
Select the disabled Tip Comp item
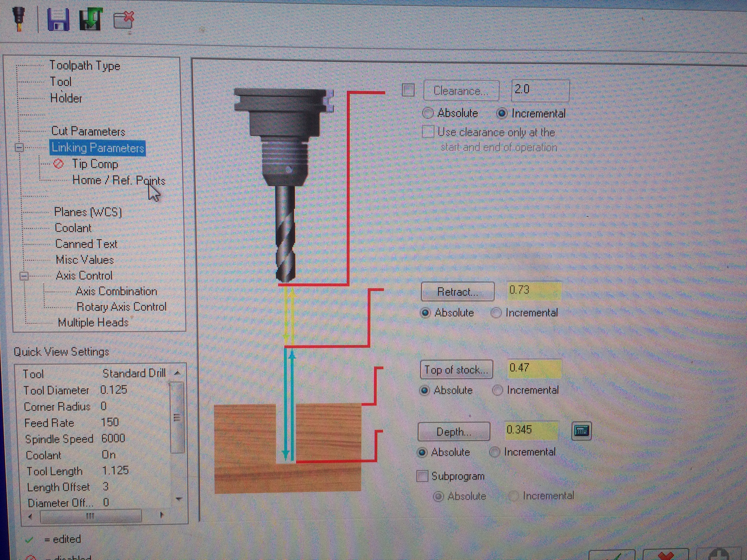(95, 164)
